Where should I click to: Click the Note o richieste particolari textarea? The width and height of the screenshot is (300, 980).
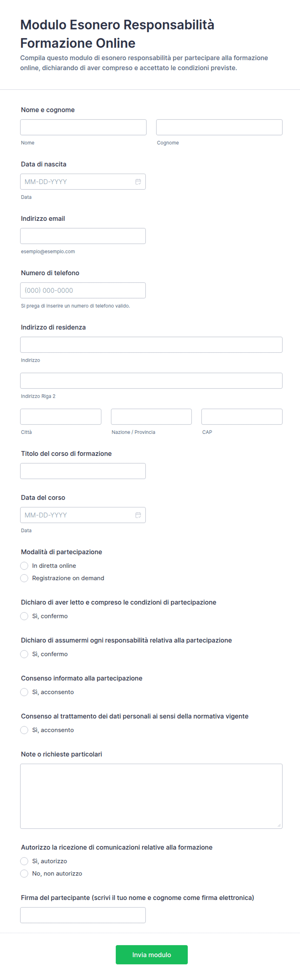pos(151,796)
